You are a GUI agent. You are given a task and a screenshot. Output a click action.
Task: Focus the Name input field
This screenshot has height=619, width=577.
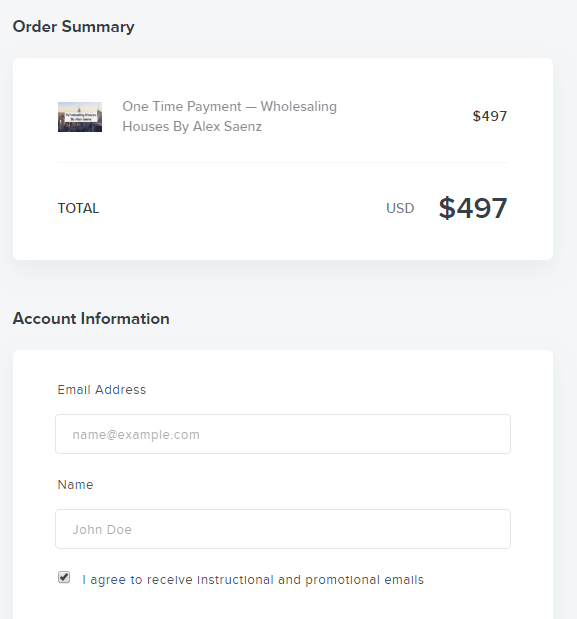(x=283, y=529)
